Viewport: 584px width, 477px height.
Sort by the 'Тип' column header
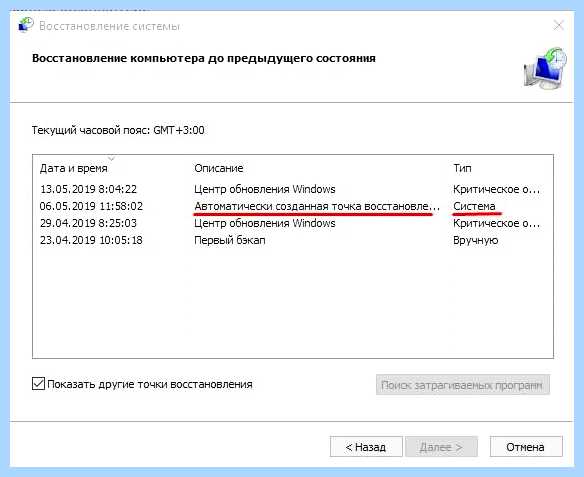click(462, 168)
